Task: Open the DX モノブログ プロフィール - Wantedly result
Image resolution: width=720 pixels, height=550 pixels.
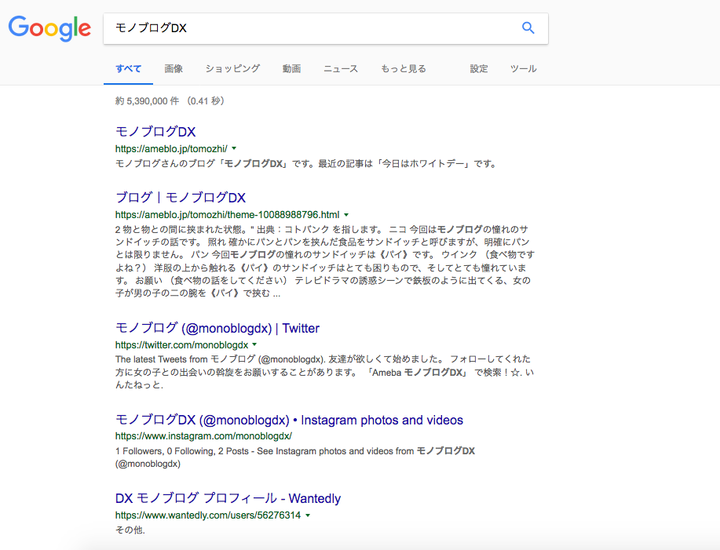Action: (228, 499)
